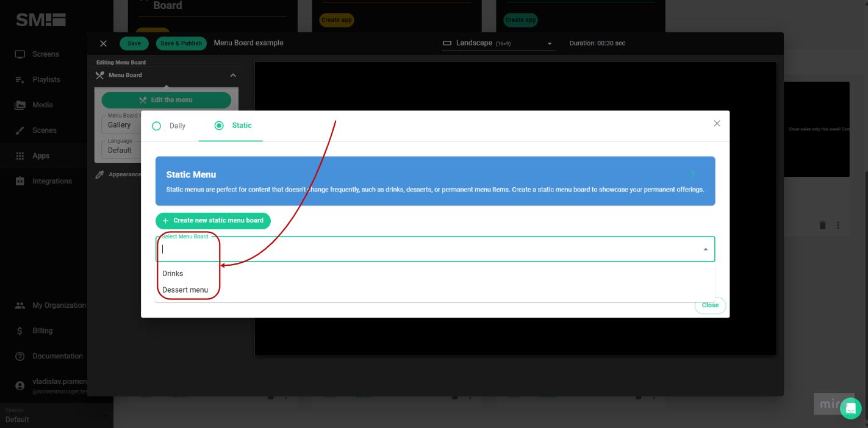Image resolution: width=868 pixels, height=428 pixels.
Task: Click the Select Menu Board input field
Action: (435, 249)
